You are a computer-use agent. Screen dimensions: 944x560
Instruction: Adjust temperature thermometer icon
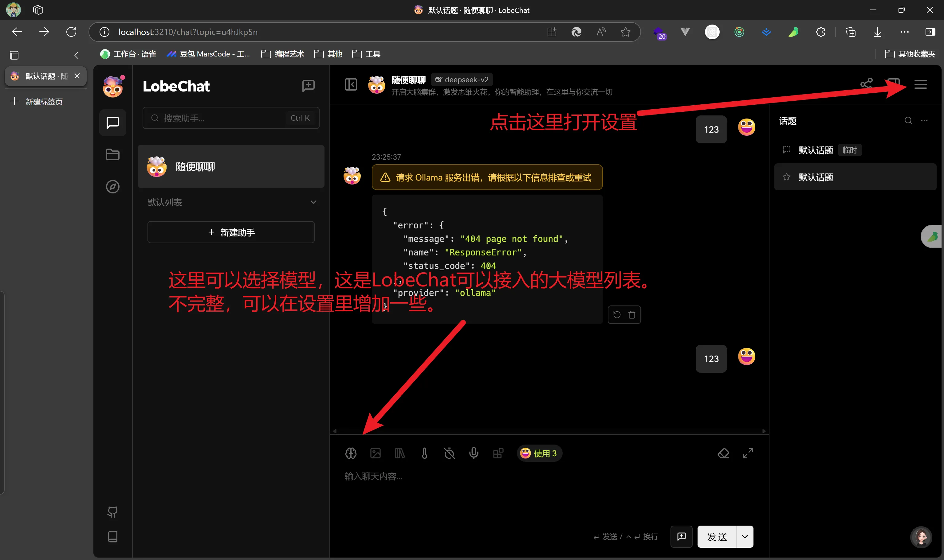pos(424,453)
